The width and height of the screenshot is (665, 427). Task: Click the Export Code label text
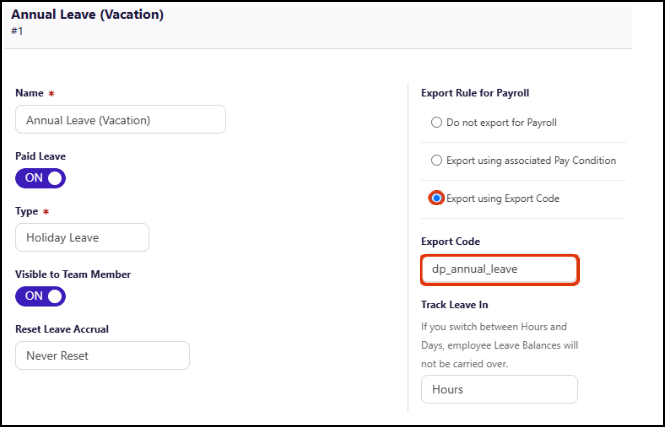(450, 242)
